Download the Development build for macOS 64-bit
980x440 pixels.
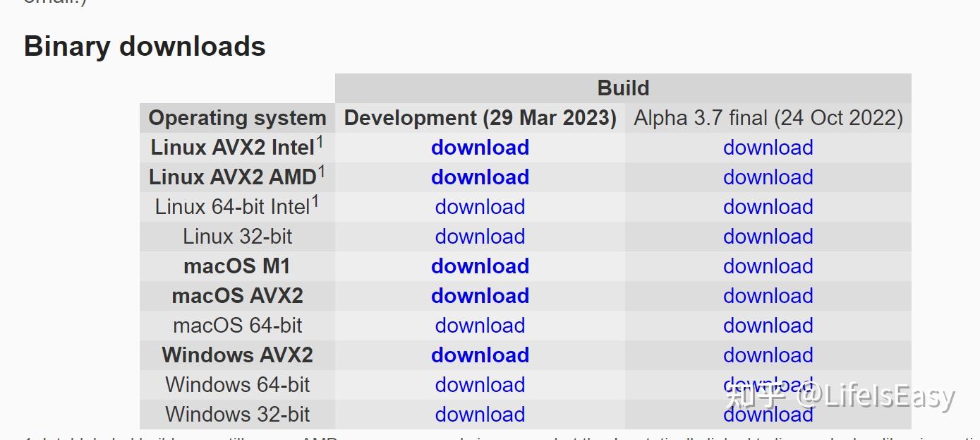(480, 326)
